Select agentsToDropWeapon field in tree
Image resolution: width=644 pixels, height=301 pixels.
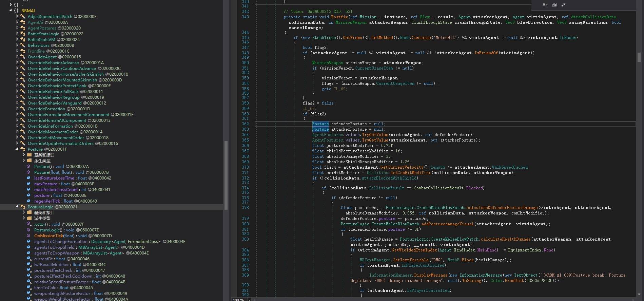click(91, 253)
